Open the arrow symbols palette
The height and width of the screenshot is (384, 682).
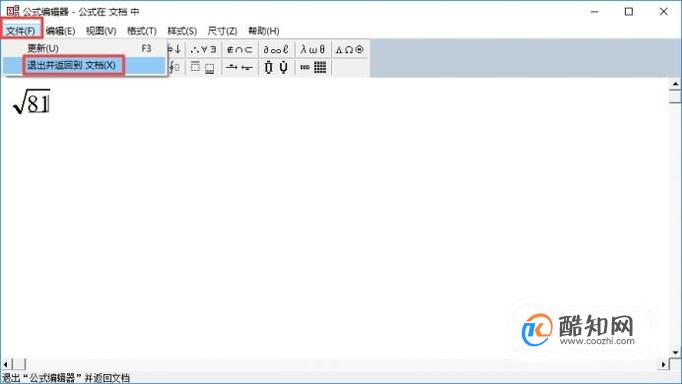coord(176,50)
